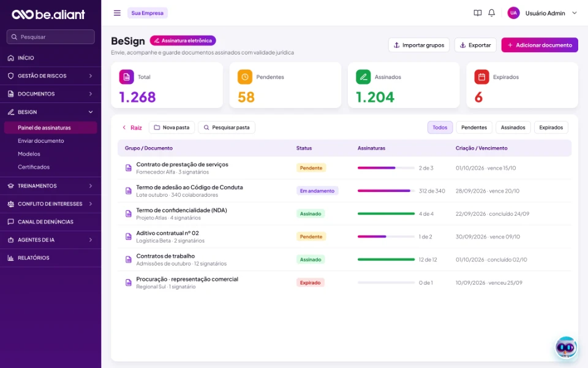
Task: Click the Criação / Vencimento column header
Action: pyautogui.click(x=481, y=148)
